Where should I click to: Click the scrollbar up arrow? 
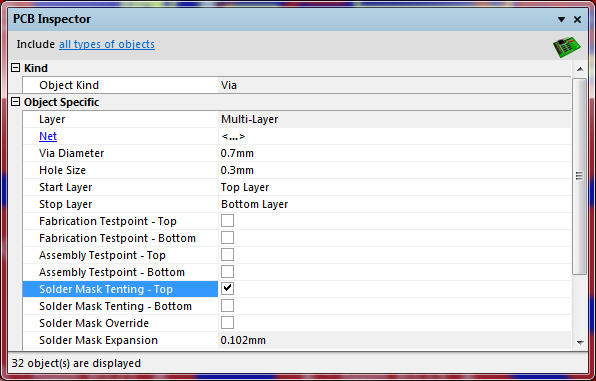580,69
